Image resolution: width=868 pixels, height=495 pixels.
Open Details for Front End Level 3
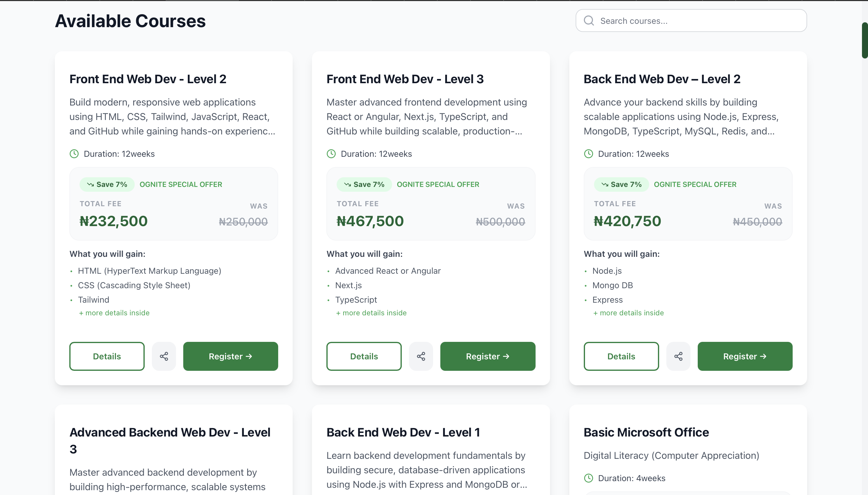click(364, 356)
